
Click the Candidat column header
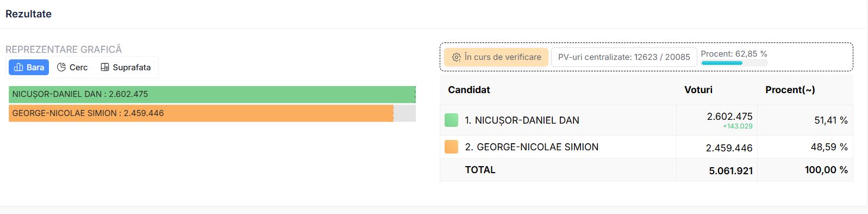point(469,90)
